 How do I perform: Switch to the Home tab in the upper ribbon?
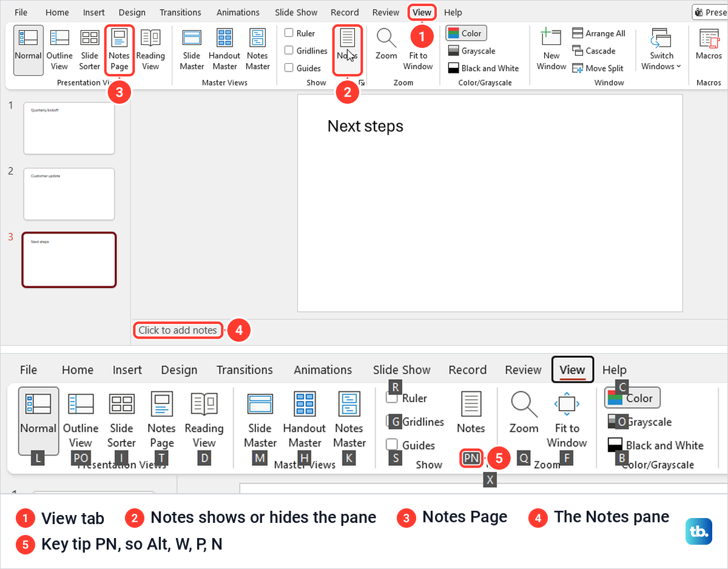[x=57, y=12]
